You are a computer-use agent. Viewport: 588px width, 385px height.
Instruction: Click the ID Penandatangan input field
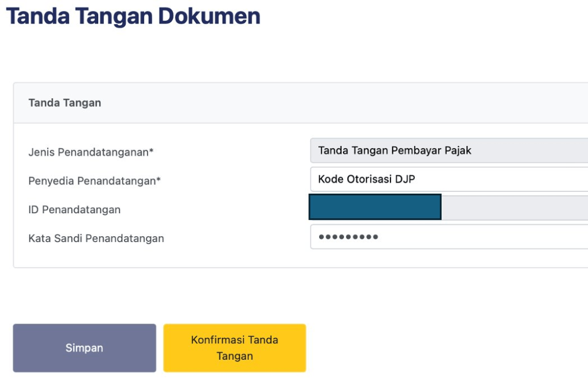(x=448, y=207)
